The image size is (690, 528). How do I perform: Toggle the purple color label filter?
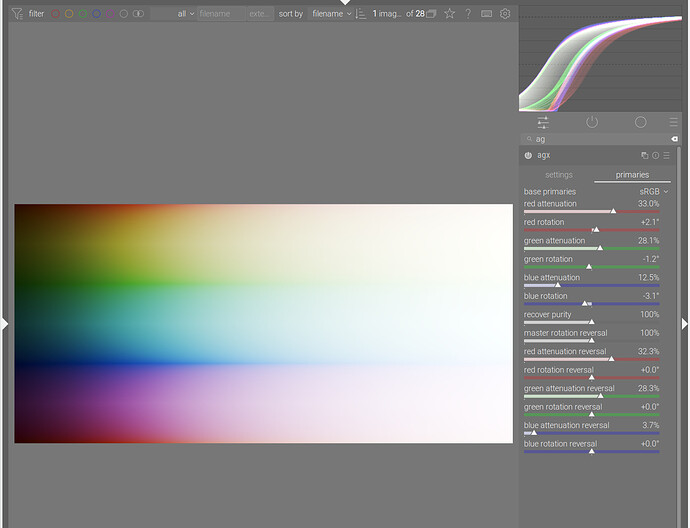(110, 14)
